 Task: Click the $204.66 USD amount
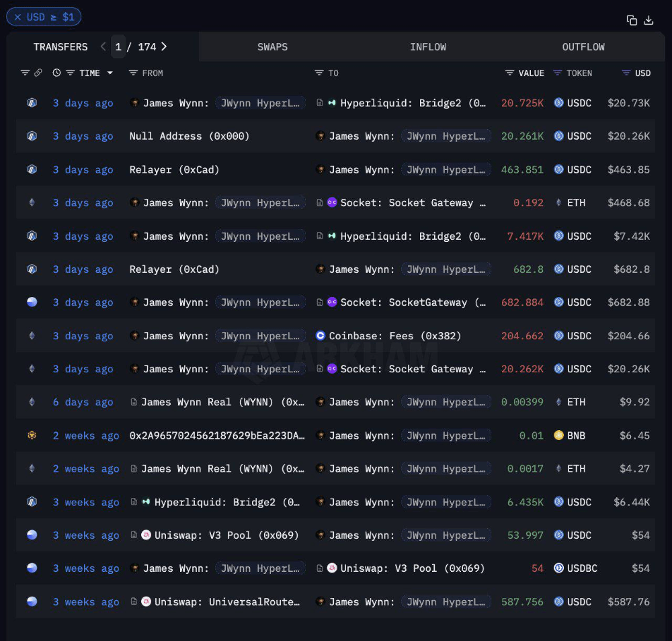coord(629,336)
